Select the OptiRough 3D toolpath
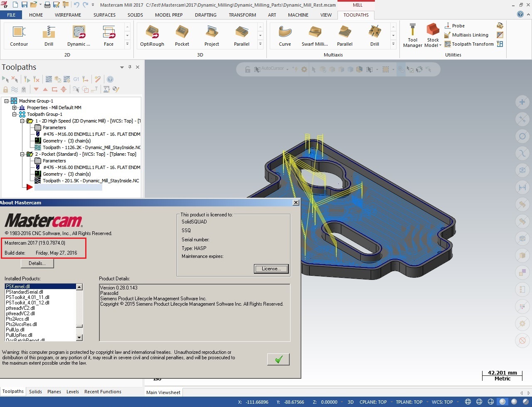 tap(152, 36)
